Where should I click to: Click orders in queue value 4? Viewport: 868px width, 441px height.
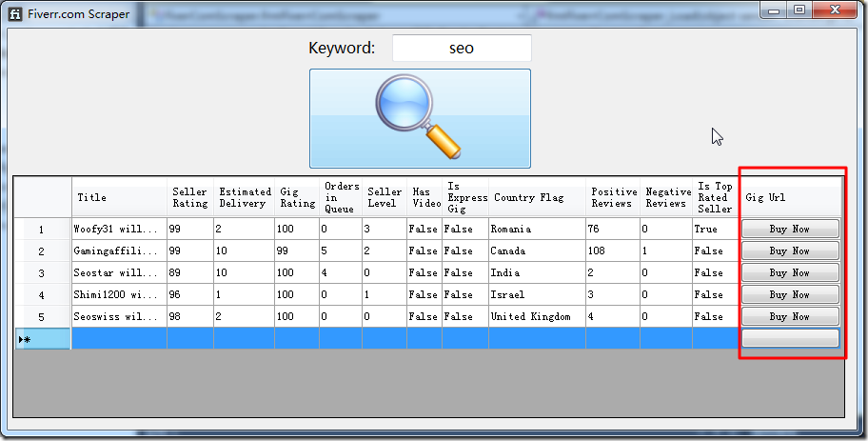click(341, 272)
